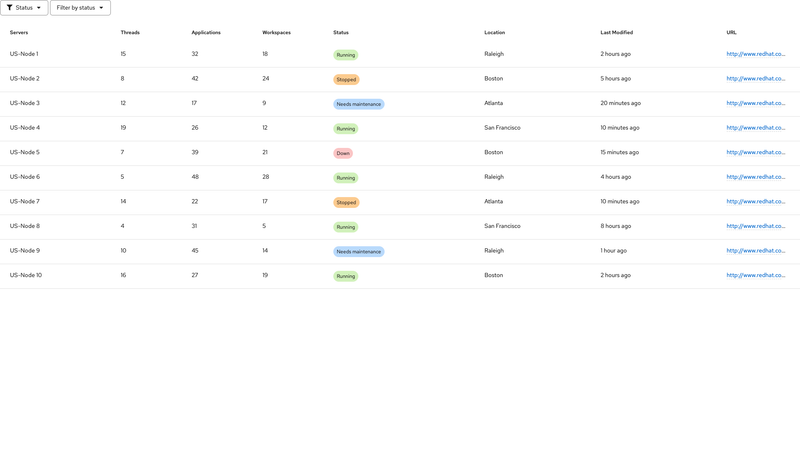Click the Location column header

[494, 32]
